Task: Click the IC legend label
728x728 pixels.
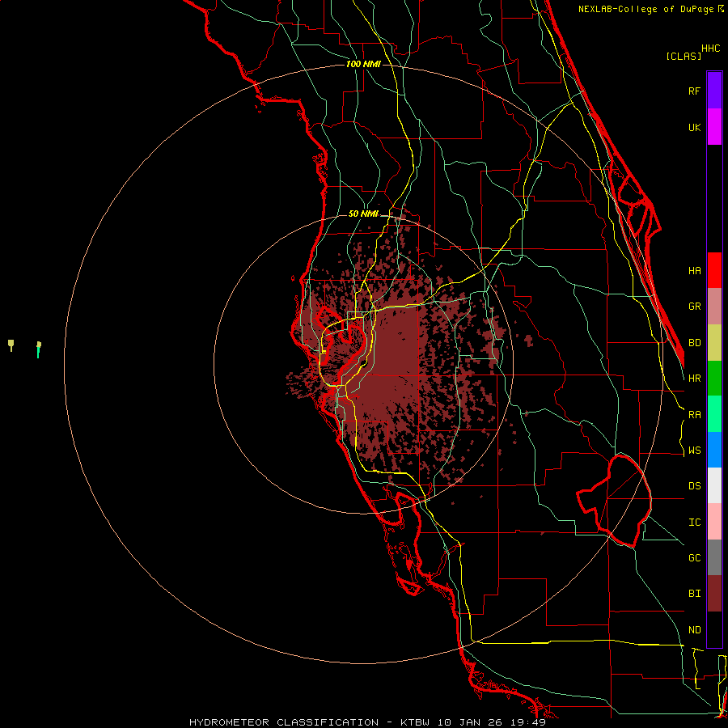Action: coord(694,523)
